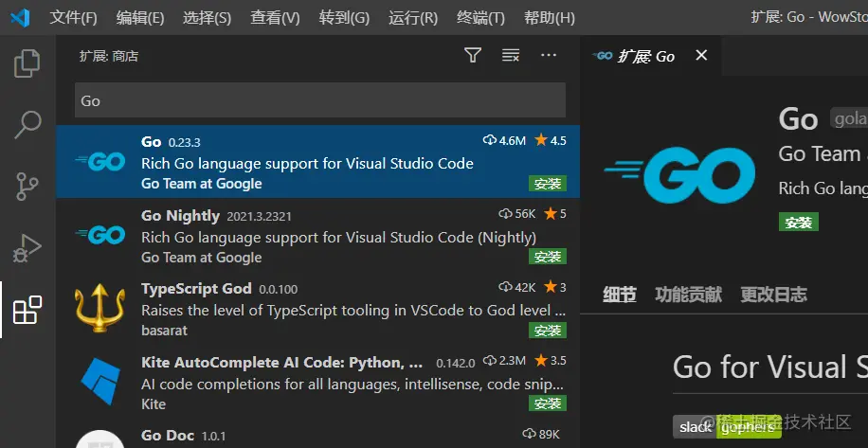The height and width of the screenshot is (448, 868).
Task: Open the Run and Debug view icon
Action: (27, 248)
